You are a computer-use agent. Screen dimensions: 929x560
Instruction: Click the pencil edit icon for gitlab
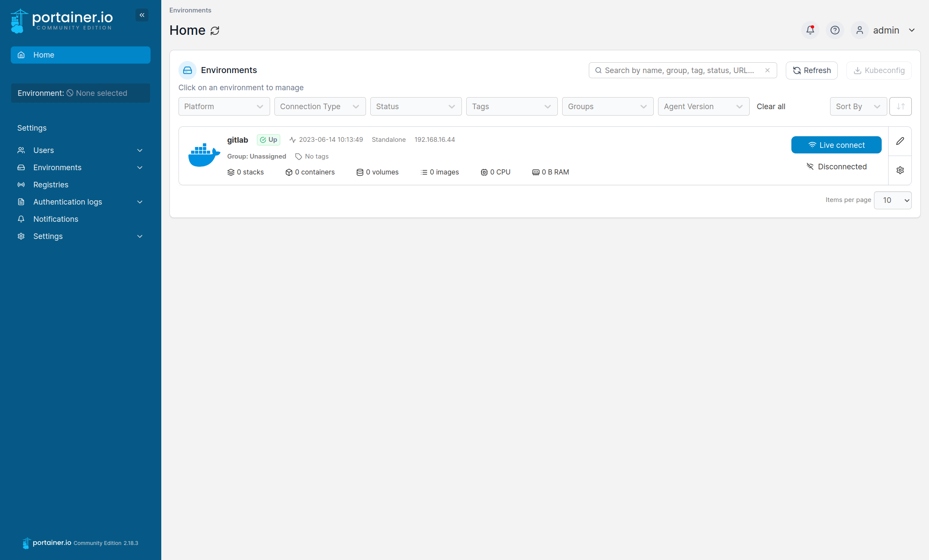(900, 141)
